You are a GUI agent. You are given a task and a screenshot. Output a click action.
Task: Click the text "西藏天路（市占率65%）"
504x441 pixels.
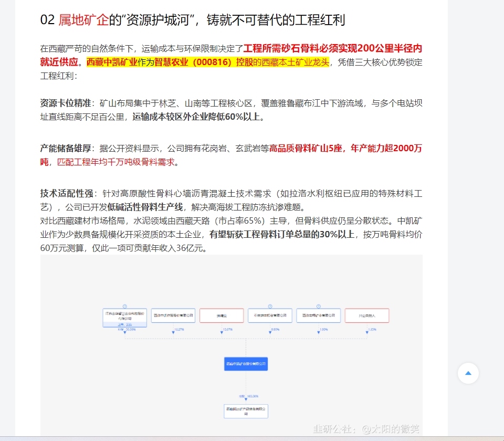220,221
